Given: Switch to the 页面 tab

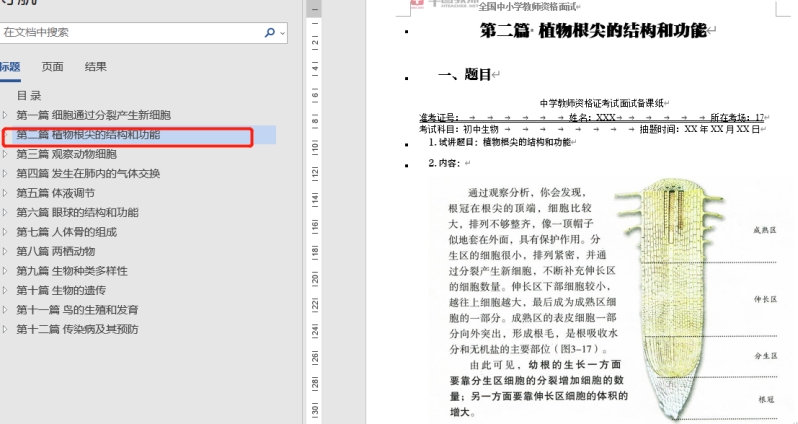Looking at the screenshot, I should (x=53, y=67).
